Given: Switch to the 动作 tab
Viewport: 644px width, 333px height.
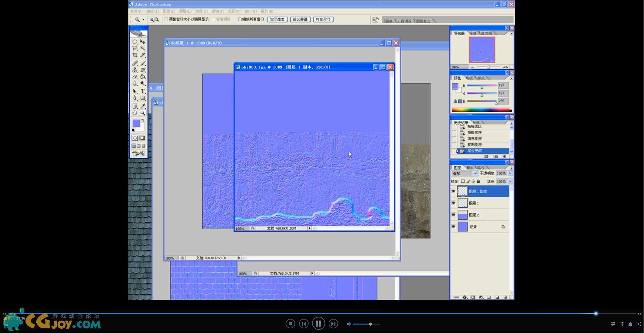Looking at the screenshot, I should [x=476, y=123].
